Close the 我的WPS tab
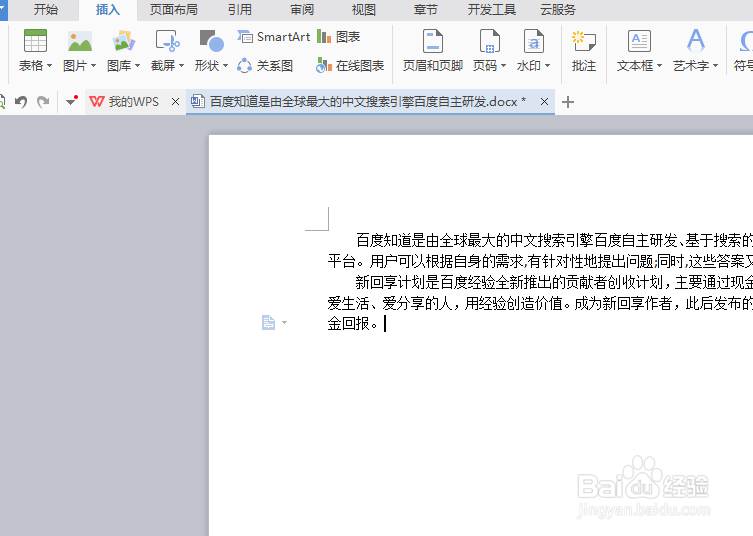This screenshot has height=536, width=753. pyautogui.click(x=175, y=102)
